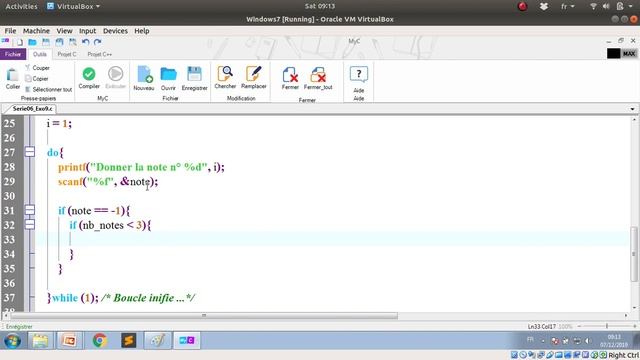Image resolution: width=640 pixels, height=360 pixels.
Task: Open Chrome from the Windows taskbar
Action: 100,340
